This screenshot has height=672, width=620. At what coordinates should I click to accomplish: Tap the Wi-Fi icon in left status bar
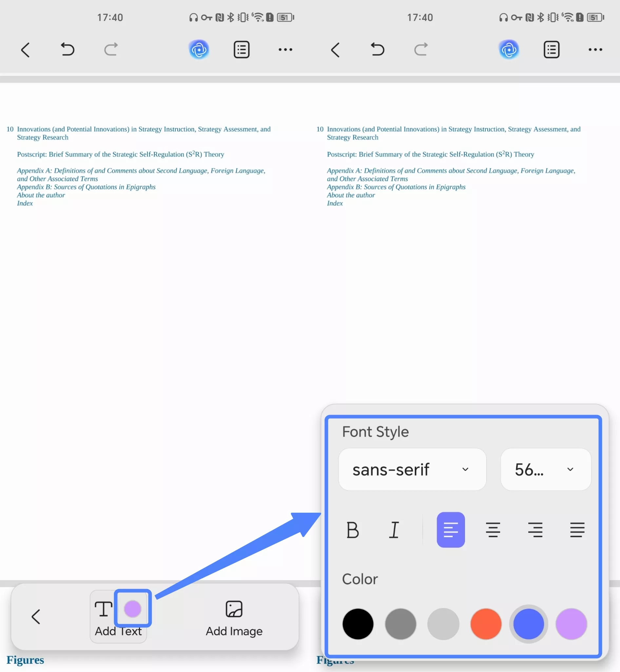pos(258,17)
